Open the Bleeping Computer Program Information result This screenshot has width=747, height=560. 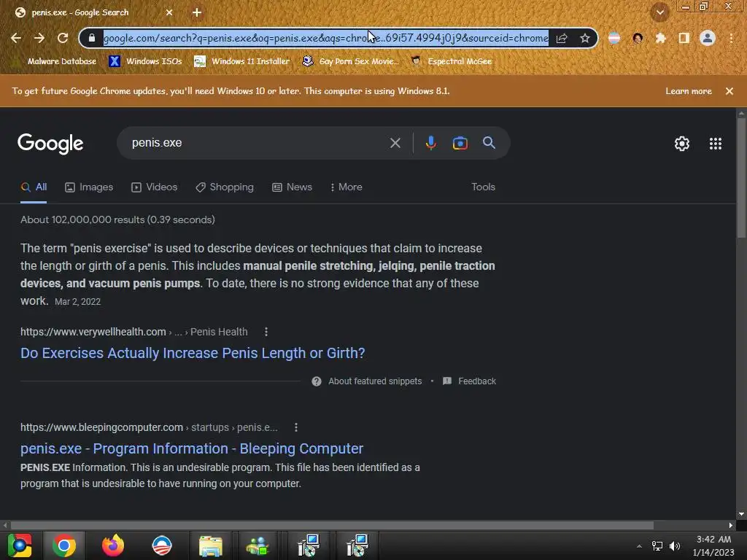tap(192, 448)
